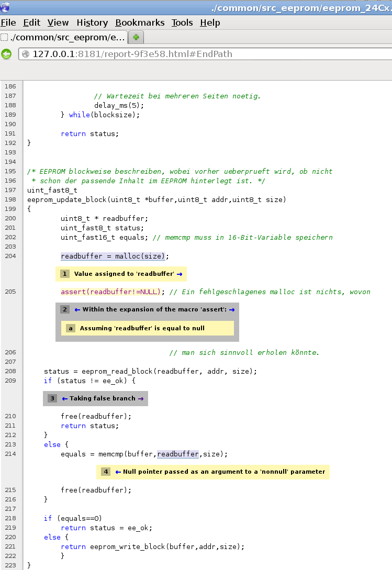The width and height of the screenshot is (392, 570).
Task: Click the 'Taking false branch' label
Action: 102,398
